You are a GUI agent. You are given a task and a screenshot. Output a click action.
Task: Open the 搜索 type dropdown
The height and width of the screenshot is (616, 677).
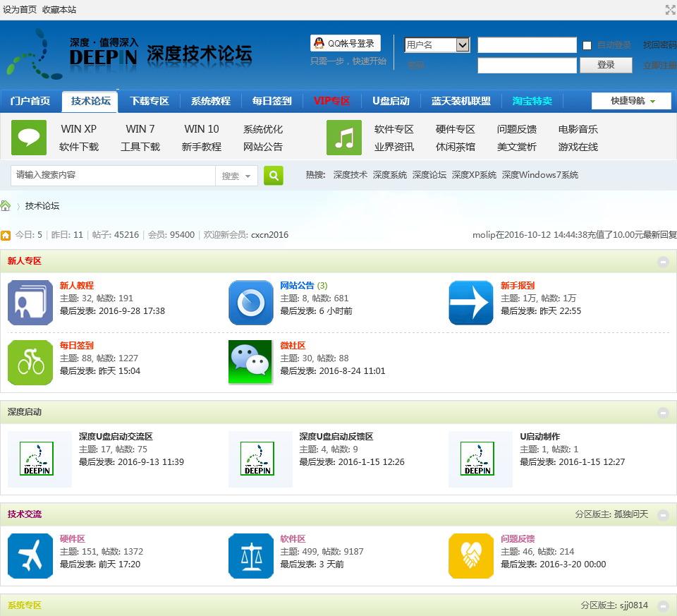point(236,176)
